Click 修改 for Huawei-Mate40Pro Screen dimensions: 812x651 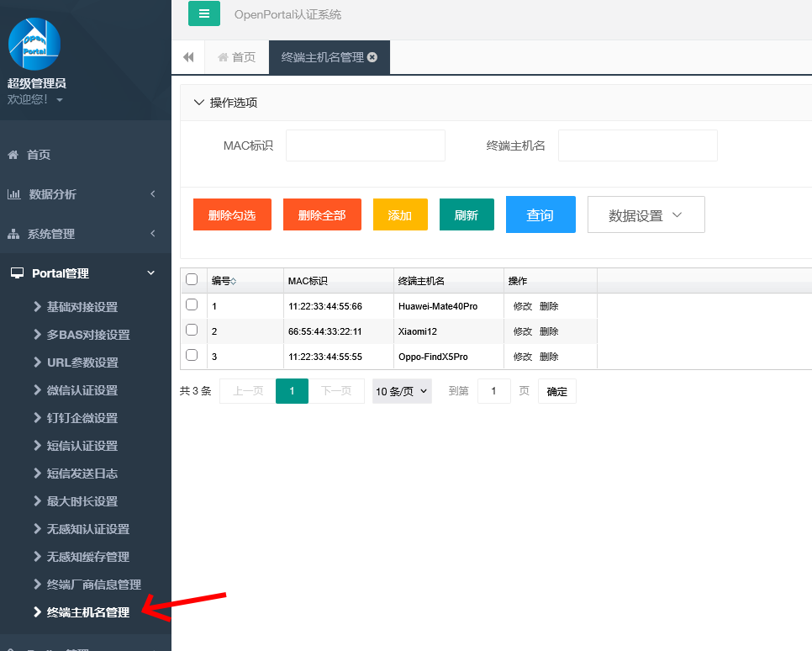coord(523,306)
